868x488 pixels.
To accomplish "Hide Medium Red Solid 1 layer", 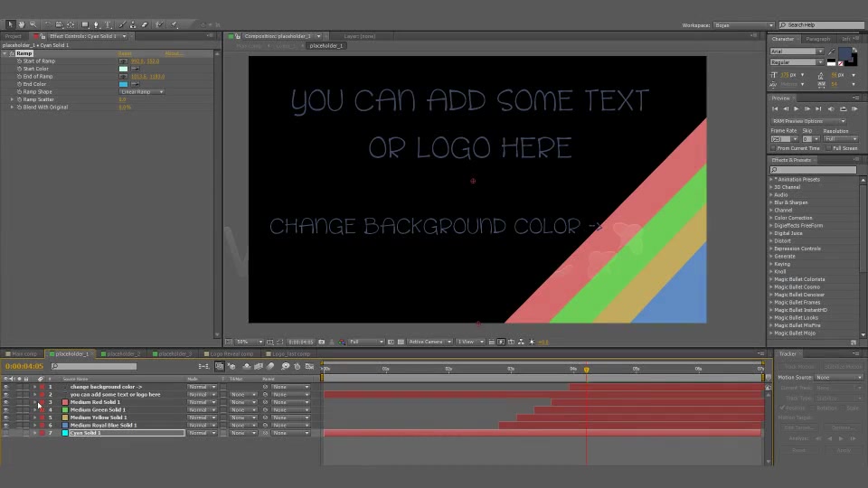I will click(x=6, y=402).
